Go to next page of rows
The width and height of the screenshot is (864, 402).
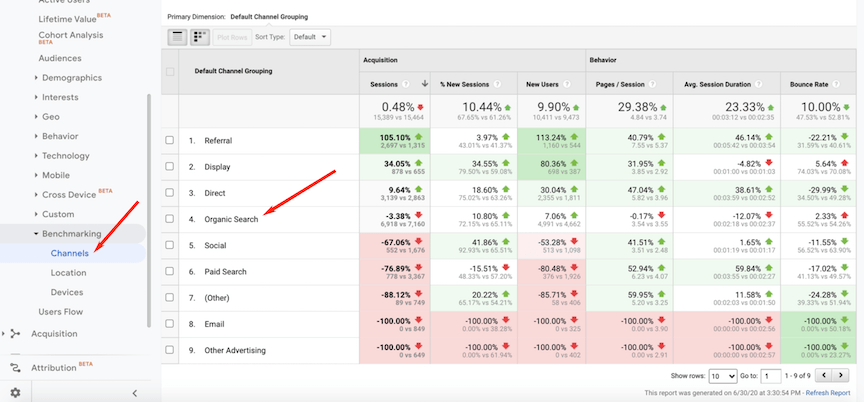click(x=840, y=376)
